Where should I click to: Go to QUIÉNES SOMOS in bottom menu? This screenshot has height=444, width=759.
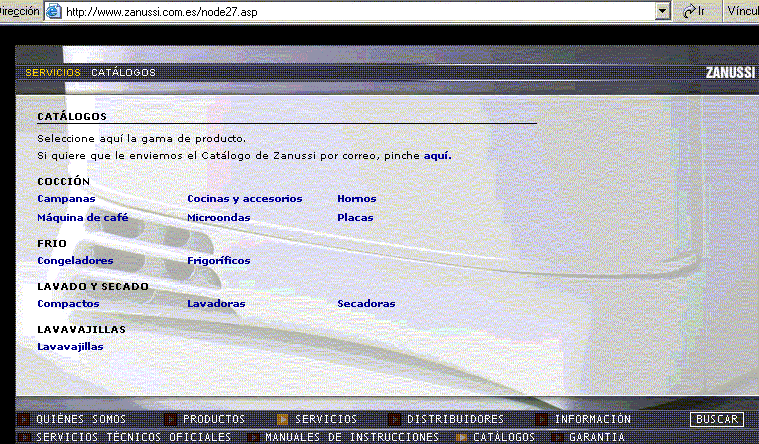[81, 419]
